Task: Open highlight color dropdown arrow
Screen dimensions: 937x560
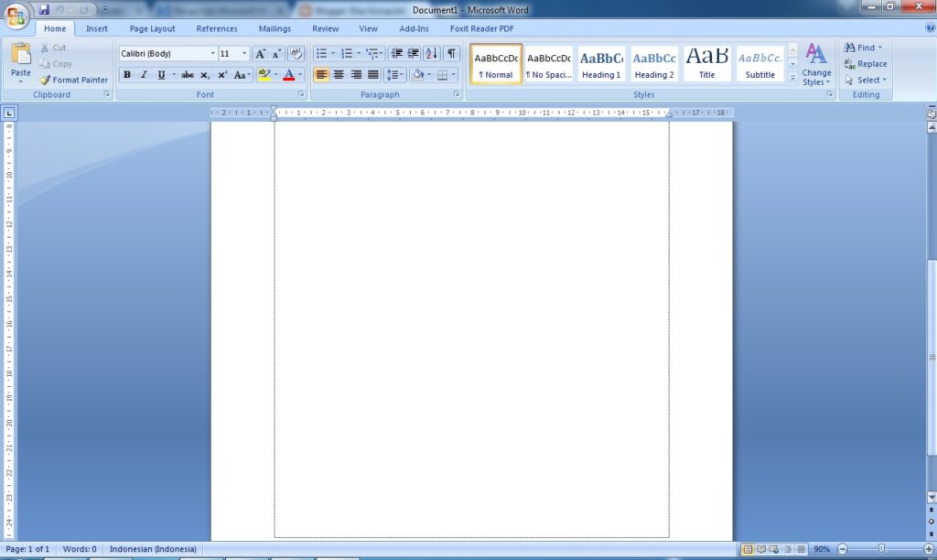Action: (275, 75)
